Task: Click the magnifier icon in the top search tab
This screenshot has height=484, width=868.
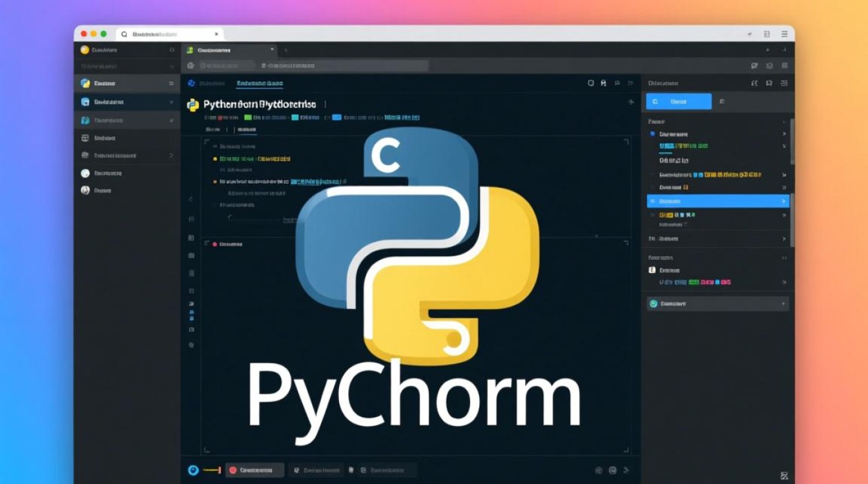Action: point(124,34)
